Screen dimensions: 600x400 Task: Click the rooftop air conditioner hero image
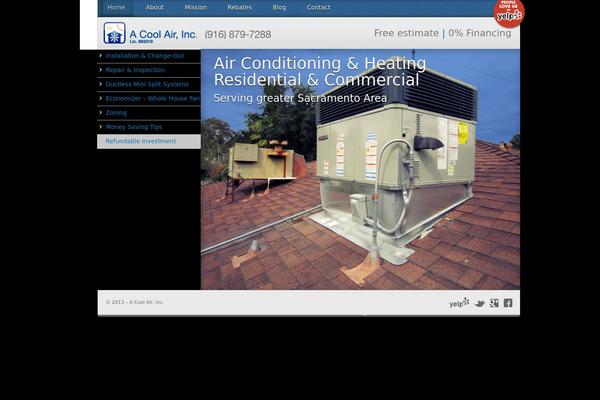(x=360, y=169)
